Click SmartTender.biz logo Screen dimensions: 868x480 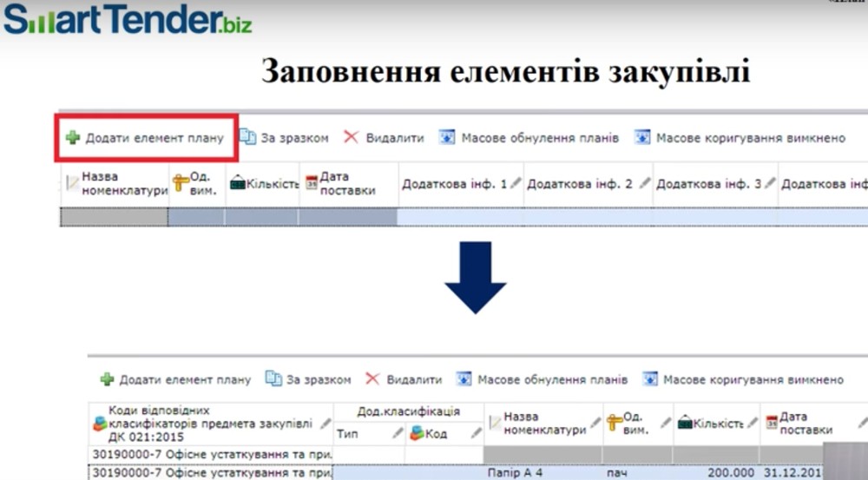(x=128, y=19)
